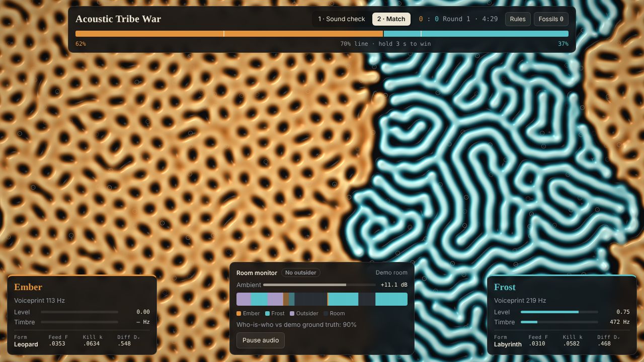Click Ember's Diff D value '.548'
Image resolution: width=644 pixels, height=362 pixels.
(x=124, y=344)
